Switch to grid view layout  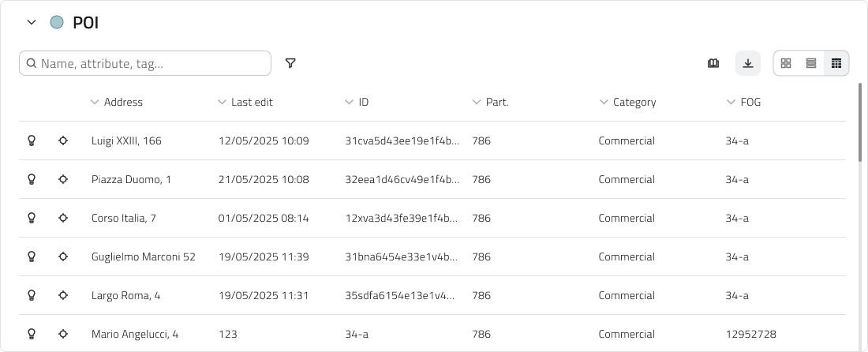click(x=786, y=63)
